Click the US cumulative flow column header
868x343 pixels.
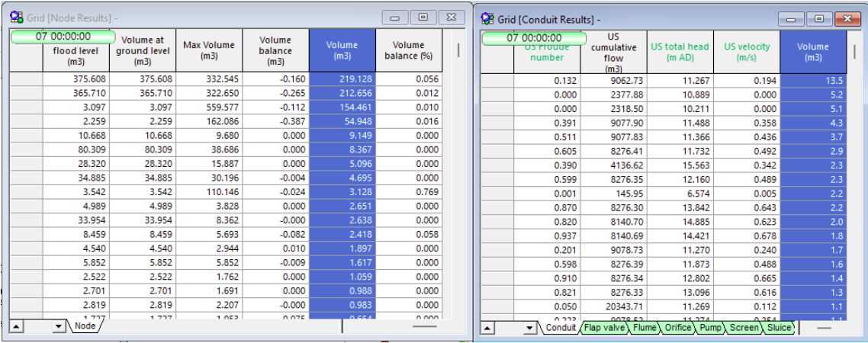click(613, 53)
